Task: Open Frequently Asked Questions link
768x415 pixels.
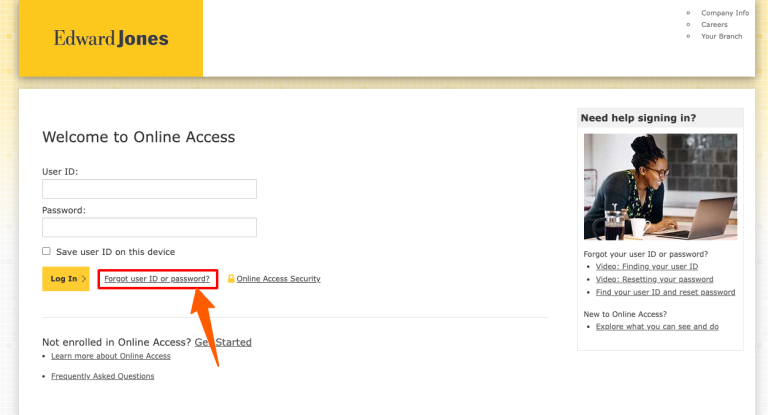Action: pyautogui.click(x=102, y=376)
